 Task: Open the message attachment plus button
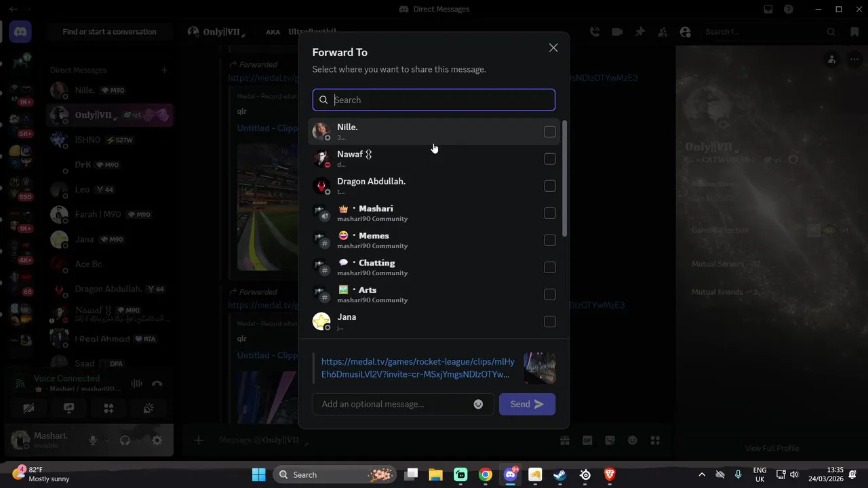(x=199, y=441)
